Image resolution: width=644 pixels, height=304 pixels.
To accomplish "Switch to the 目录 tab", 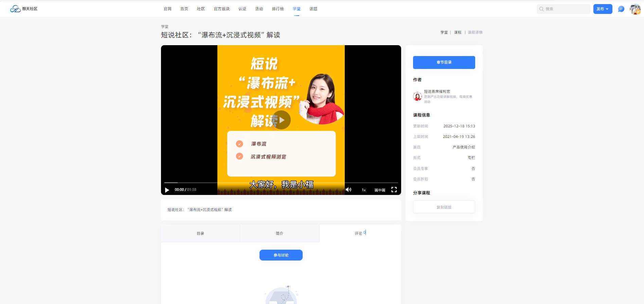I will click(x=200, y=233).
